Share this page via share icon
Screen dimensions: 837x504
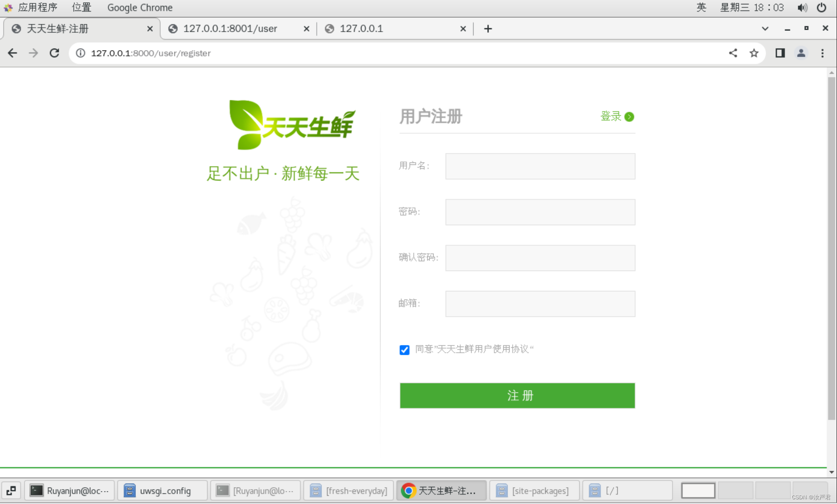[733, 53]
